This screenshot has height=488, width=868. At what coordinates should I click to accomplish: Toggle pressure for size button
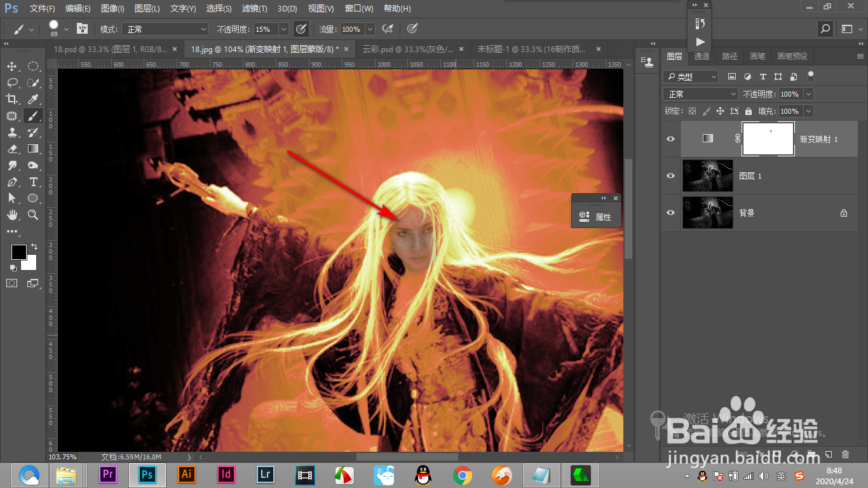coord(412,29)
